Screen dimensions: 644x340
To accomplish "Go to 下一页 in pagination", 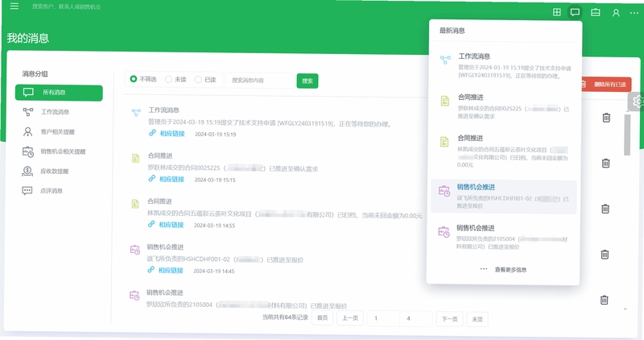I will click(x=449, y=319).
